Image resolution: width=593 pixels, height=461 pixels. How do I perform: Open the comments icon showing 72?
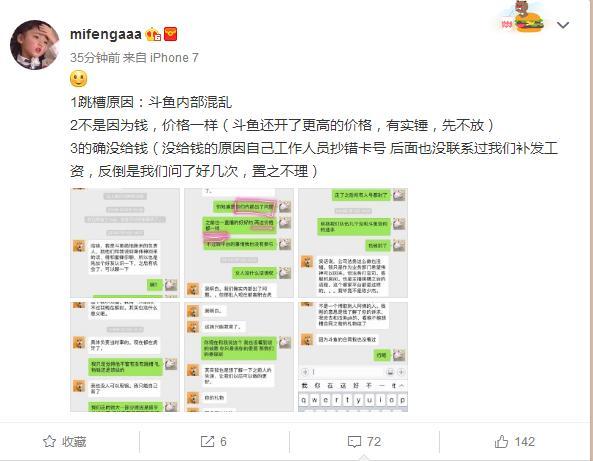(x=364, y=441)
